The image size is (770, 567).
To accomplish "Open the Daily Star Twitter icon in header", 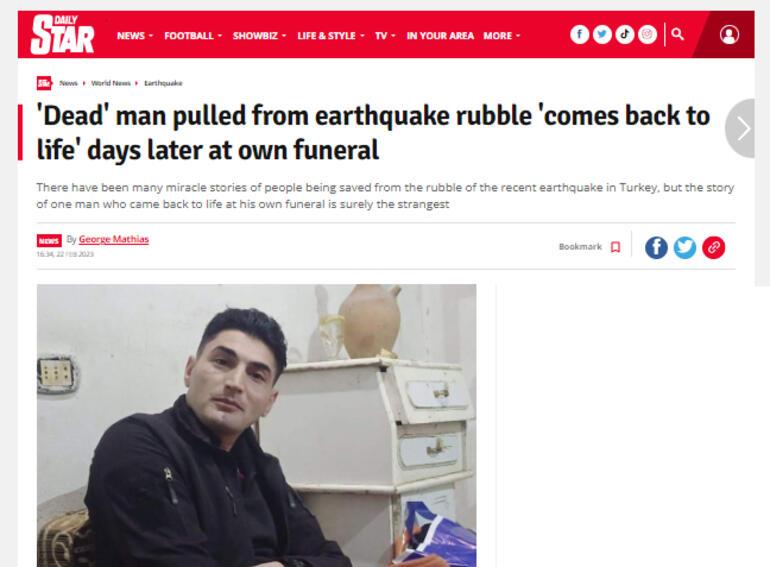I will click(x=602, y=34).
